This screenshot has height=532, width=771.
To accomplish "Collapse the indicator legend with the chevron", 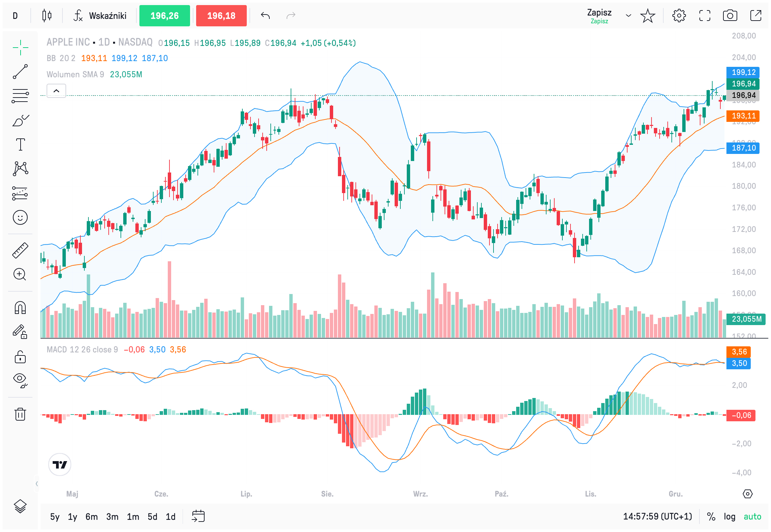I will pyautogui.click(x=56, y=91).
